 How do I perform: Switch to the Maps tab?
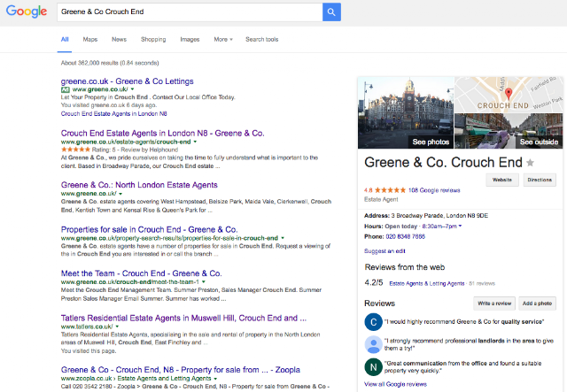point(90,40)
